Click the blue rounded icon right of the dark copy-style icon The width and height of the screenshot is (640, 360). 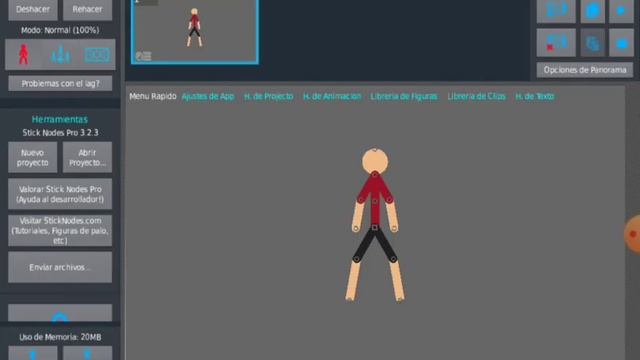621,43
